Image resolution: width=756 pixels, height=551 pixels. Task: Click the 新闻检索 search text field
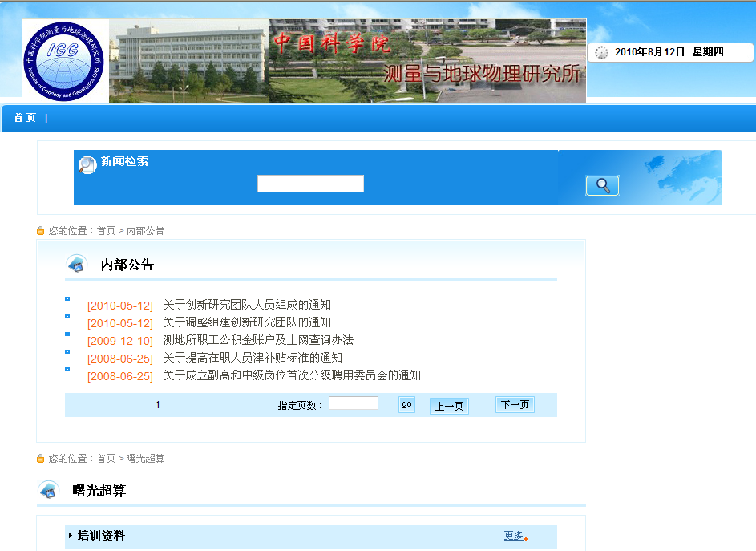310,184
